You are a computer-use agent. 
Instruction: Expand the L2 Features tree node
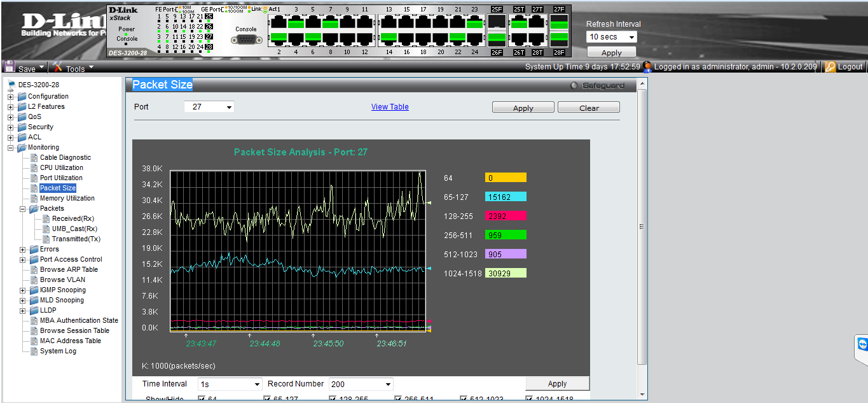(11, 106)
